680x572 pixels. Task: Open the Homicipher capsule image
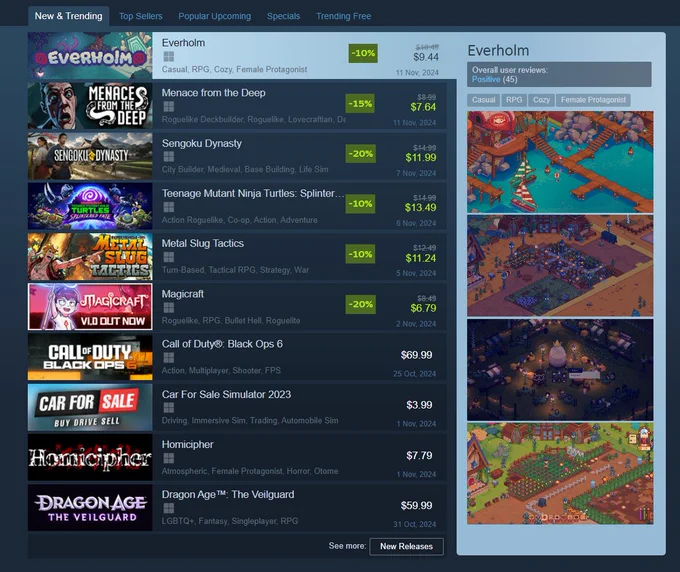point(90,457)
